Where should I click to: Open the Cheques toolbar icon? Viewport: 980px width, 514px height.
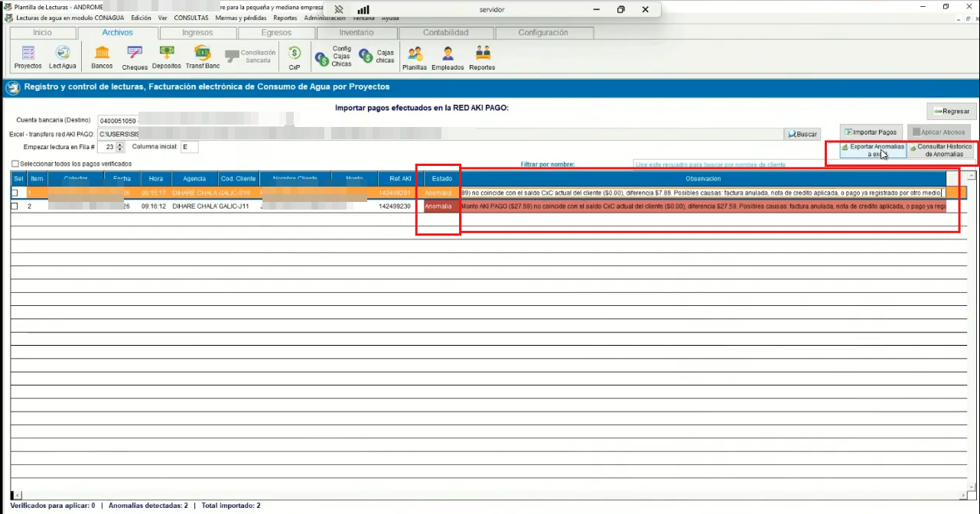coord(135,57)
